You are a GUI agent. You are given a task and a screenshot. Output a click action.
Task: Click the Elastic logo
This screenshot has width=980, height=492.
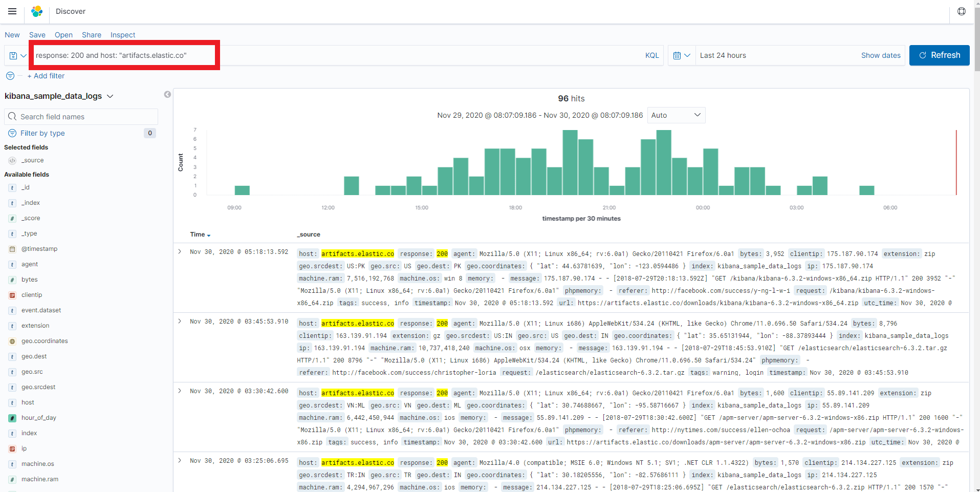[x=36, y=11]
